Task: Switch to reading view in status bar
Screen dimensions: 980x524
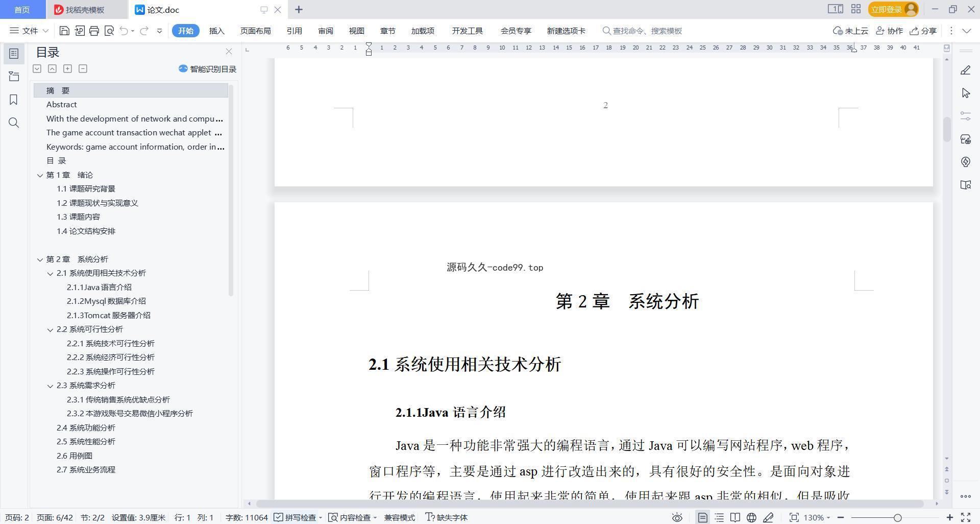Action: pyautogui.click(x=735, y=517)
